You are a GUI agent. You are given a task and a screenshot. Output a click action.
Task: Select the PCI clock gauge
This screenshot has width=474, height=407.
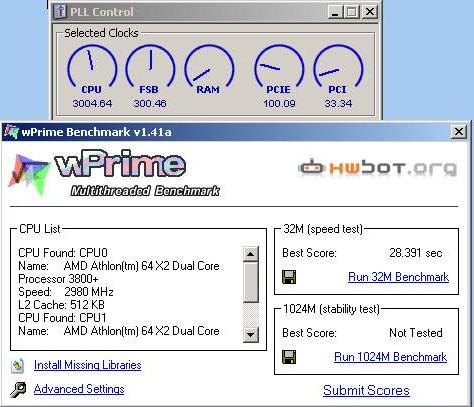pos(338,77)
